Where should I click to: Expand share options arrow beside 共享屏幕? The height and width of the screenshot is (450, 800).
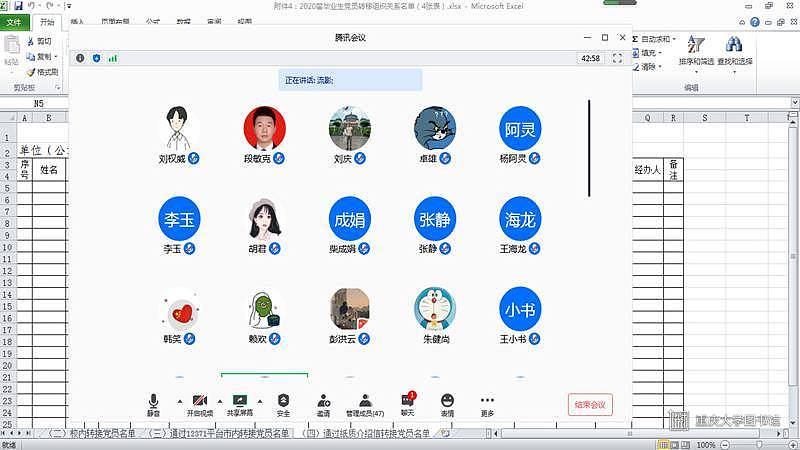pyautogui.click(x=260, y=402)
